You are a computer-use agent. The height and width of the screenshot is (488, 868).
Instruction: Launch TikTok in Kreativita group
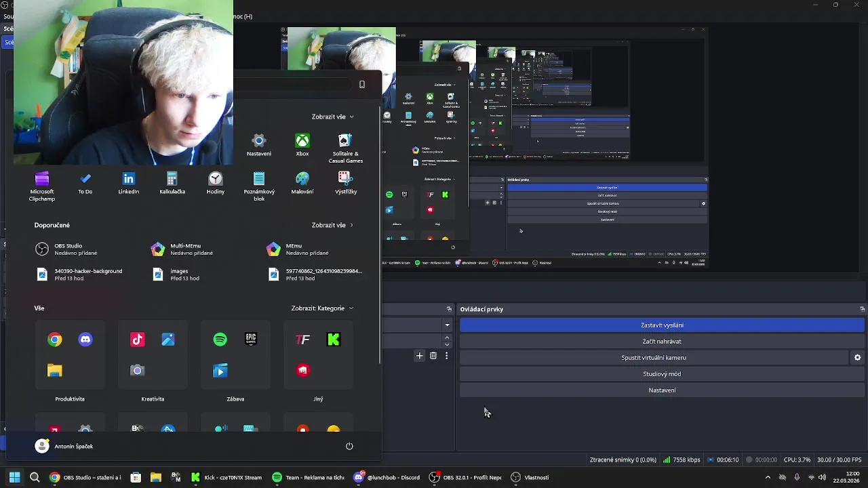pos(138,340)
